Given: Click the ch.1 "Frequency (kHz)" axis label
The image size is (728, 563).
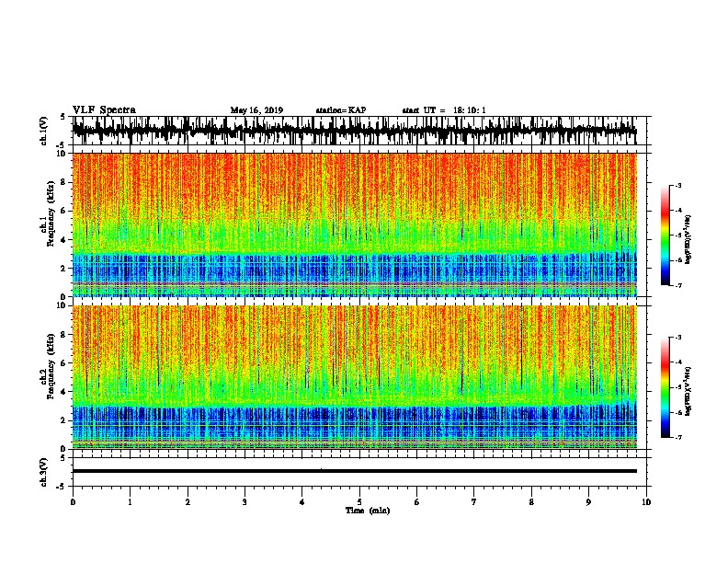Looking at the screenshot, I should [x=51, y=214].
